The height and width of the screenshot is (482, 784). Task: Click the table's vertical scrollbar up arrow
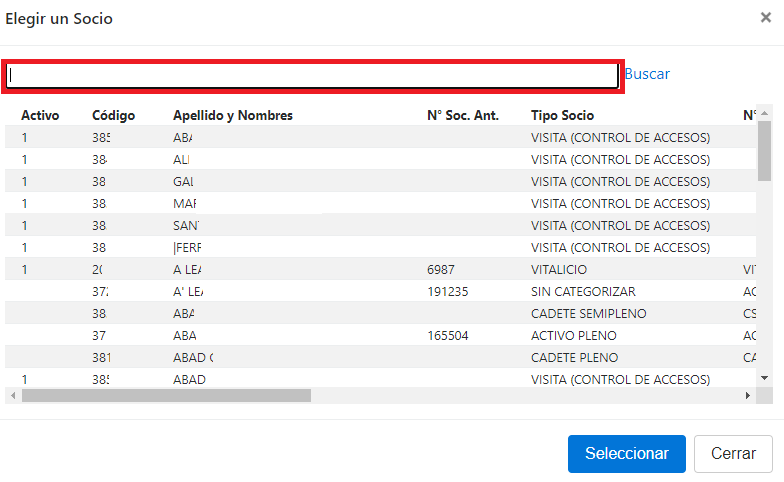[765, 112]
